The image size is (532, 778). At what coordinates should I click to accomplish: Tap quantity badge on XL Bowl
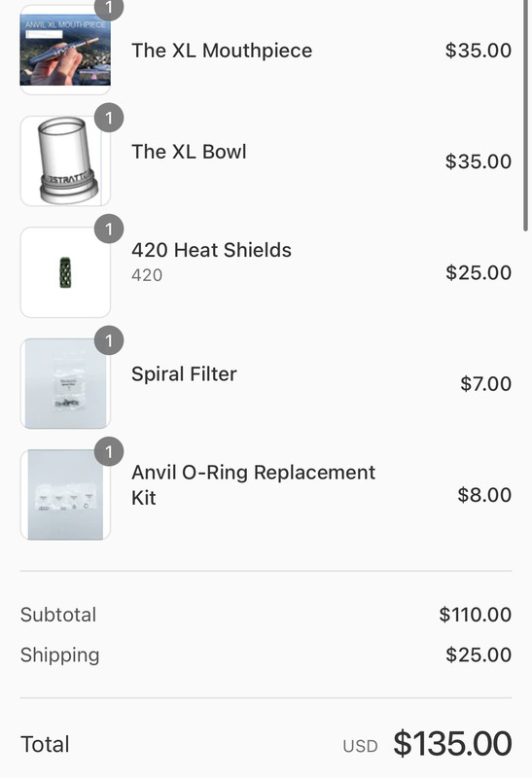click(x=109, y=118)
